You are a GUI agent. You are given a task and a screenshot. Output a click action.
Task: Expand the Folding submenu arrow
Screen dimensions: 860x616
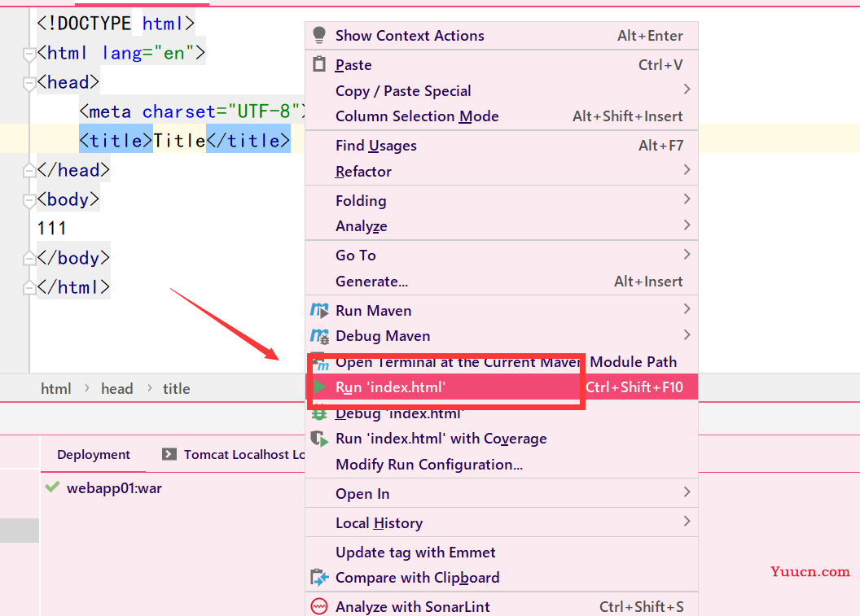(687, 199)
